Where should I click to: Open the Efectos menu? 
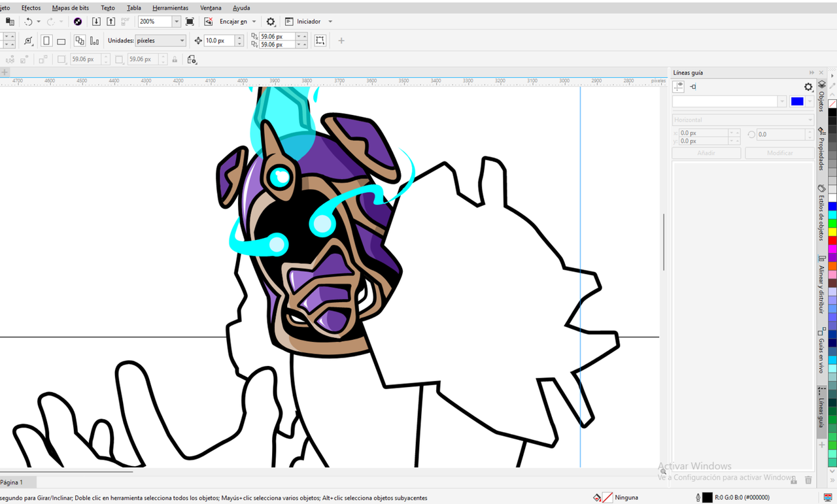[31, 8]
